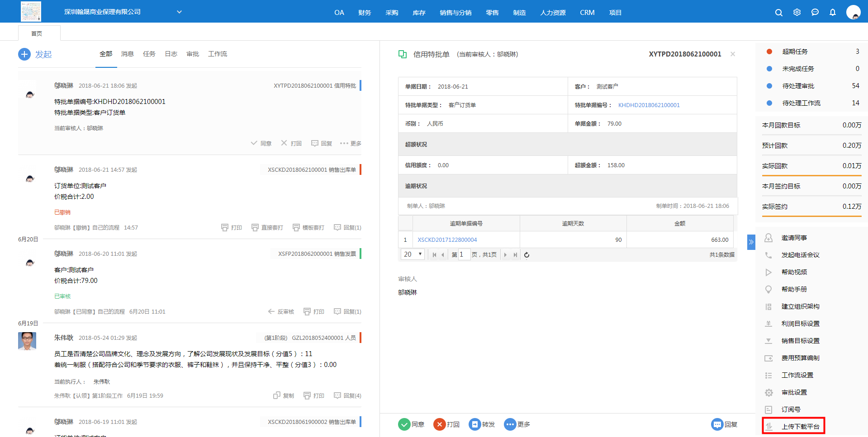Select the 首页 tab
Viewport: 868px width, 437px height.
[39, 33]
